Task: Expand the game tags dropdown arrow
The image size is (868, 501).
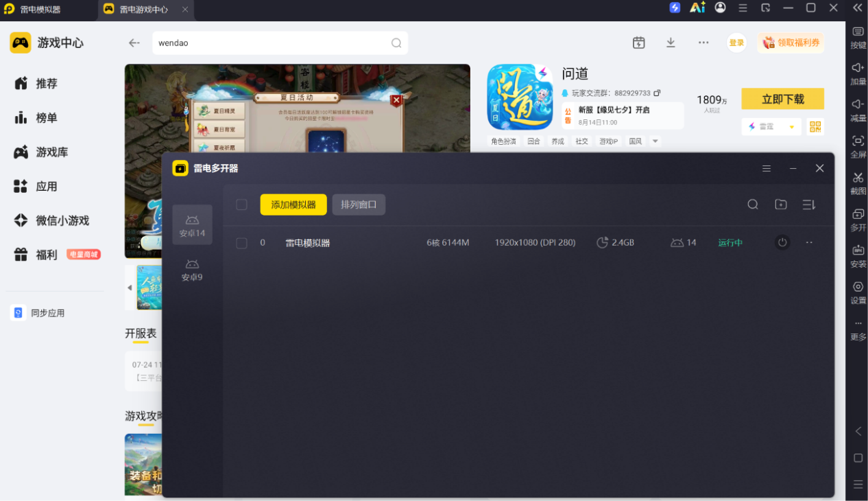Action: [655, 141]
